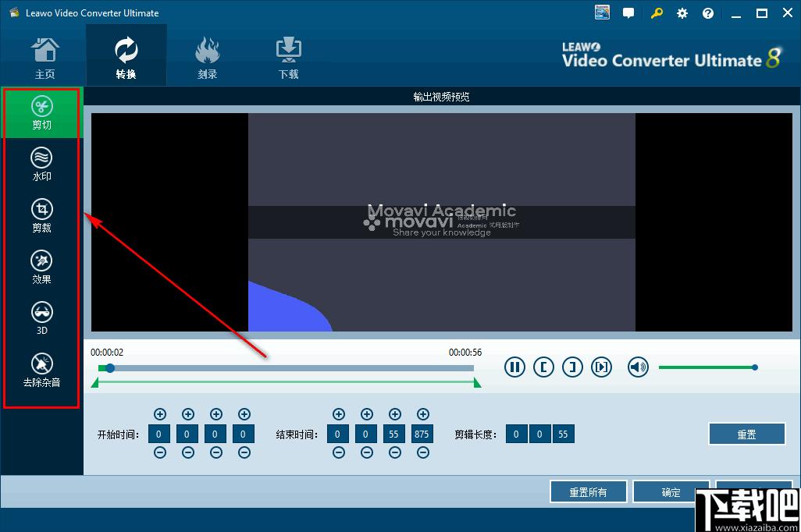
Task: Play the trimmed clip segment button
Action: click(x=601, y=367)
